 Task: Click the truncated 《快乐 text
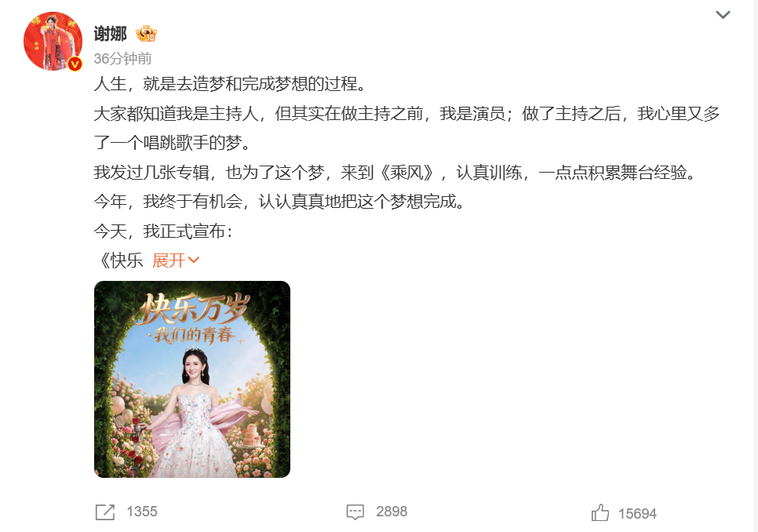tap(119, 261)
